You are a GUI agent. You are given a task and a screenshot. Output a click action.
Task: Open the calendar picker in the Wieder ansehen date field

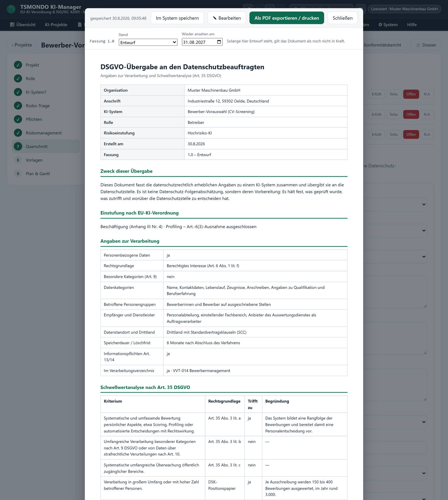coord(219,42)
